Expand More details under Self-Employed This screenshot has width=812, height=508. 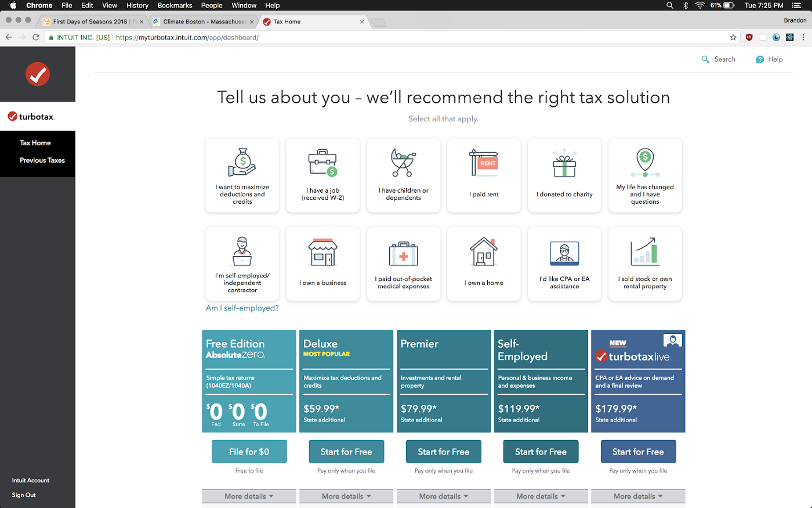[541, 496]
